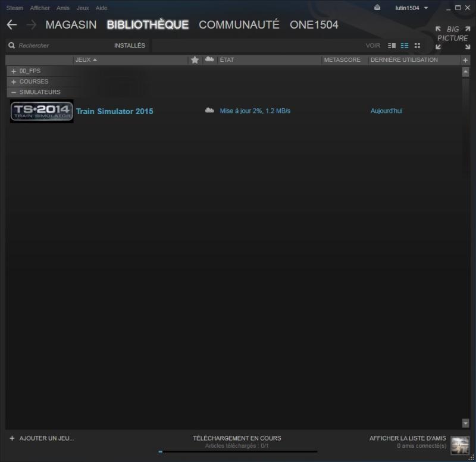This screenshot has width=476, height=462.
Task: Open the Aide menu
Action: point(101,8)
